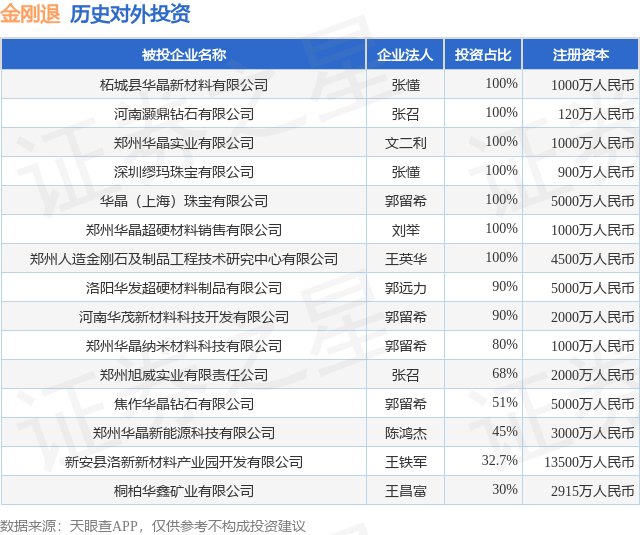
Task: Click 河南灏鼎钻石有限公司 company name
Action: pyautogui.click(x=184, y=114)
